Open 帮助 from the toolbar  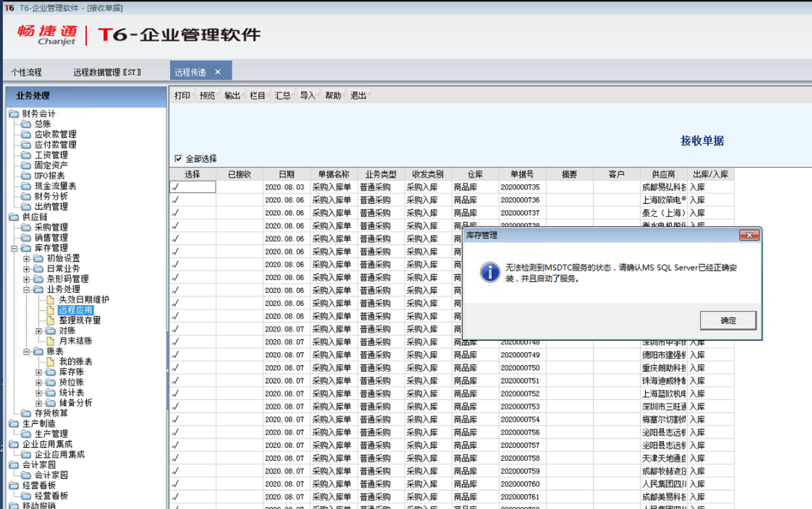coord(333,96)
